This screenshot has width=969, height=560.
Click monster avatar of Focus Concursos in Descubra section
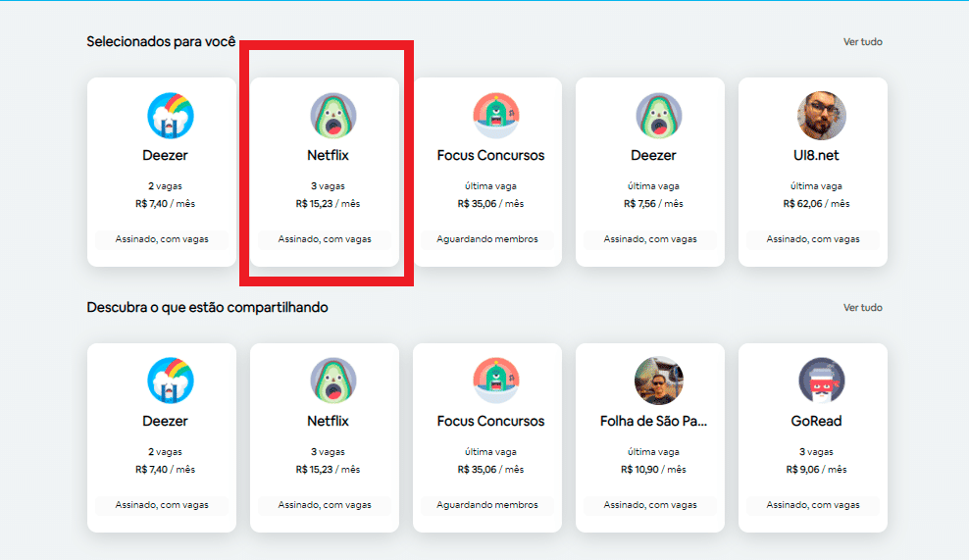[496, 381]
